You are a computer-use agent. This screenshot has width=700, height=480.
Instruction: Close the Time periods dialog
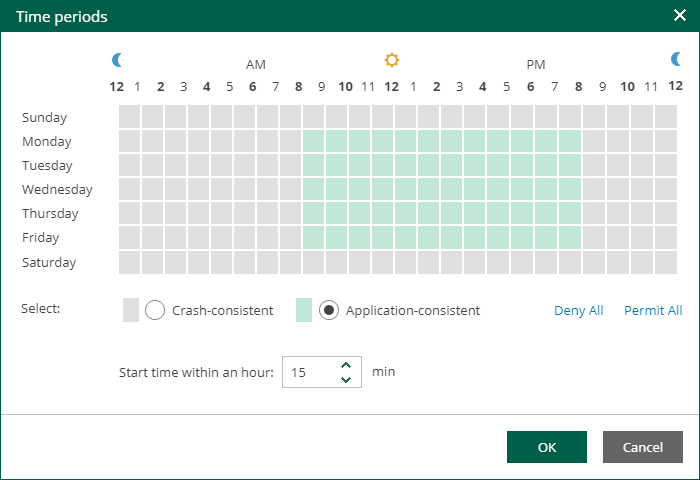click(x=679, y=15)
